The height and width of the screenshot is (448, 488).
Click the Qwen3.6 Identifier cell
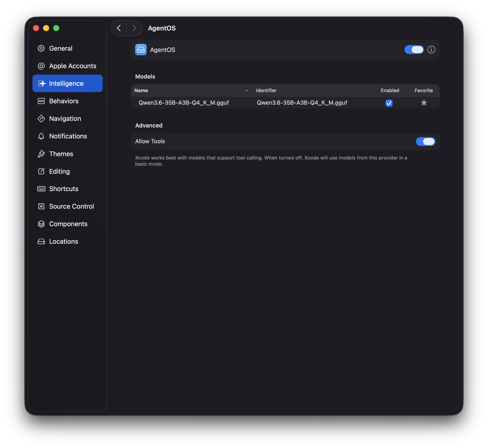click(x=302, y=103)
